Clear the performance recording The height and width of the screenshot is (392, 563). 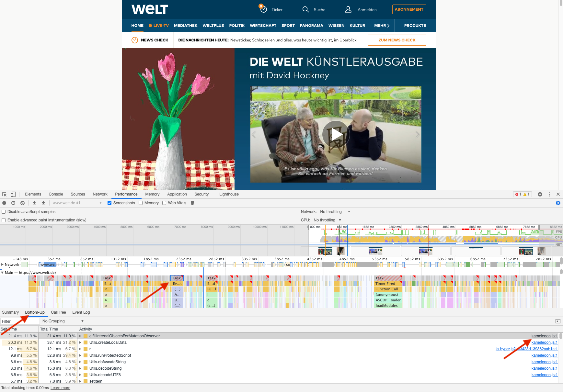22,203
